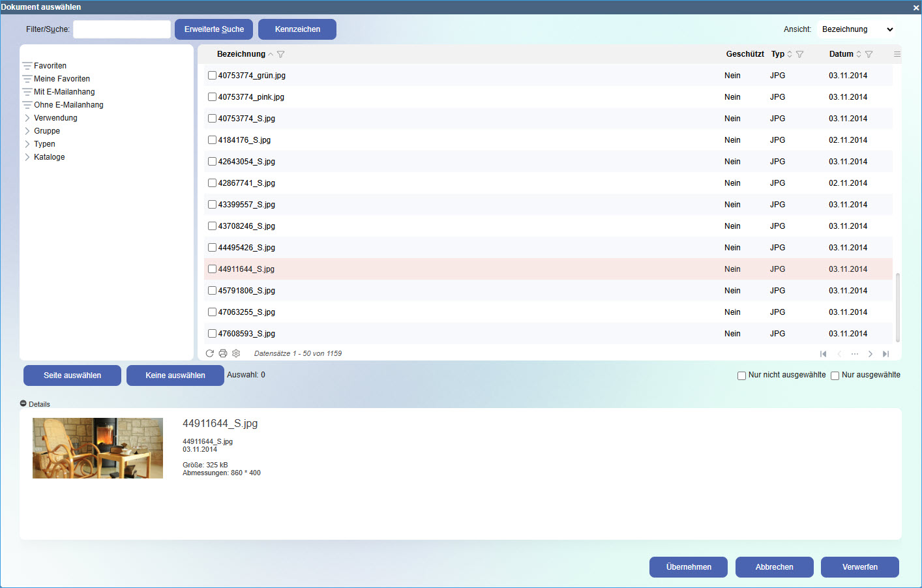Image resolution: width=922 pixels, height=588 pixels.
Task: Click the filter icon beside Mit E-Mailanhang
Action: tap(27, 92)
